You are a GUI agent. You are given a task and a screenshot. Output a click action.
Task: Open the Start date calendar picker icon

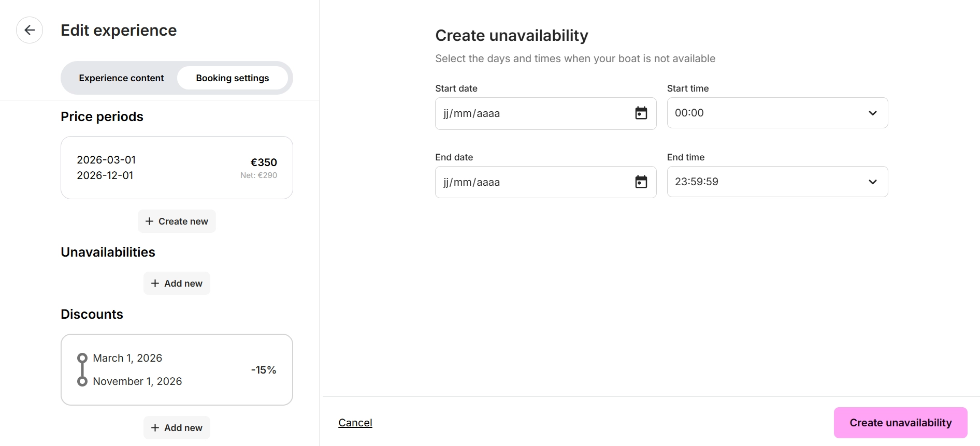641,113
